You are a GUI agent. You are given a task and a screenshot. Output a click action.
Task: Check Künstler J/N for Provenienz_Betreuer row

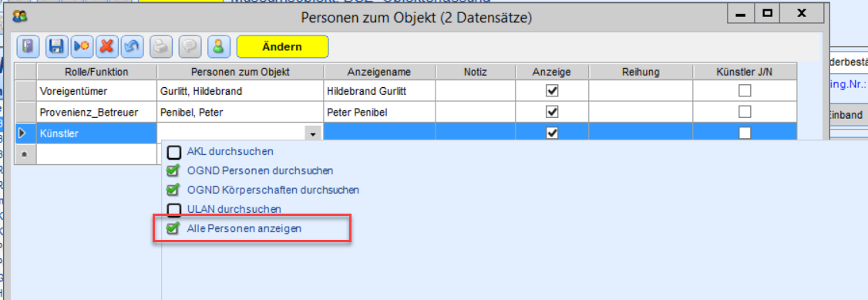pyautogui.click(x=745, y=112)
